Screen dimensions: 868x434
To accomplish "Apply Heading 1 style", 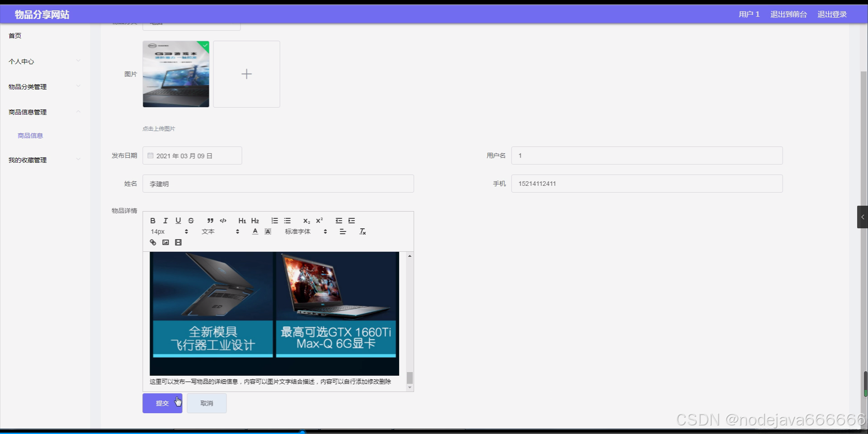I will (242, 221).
